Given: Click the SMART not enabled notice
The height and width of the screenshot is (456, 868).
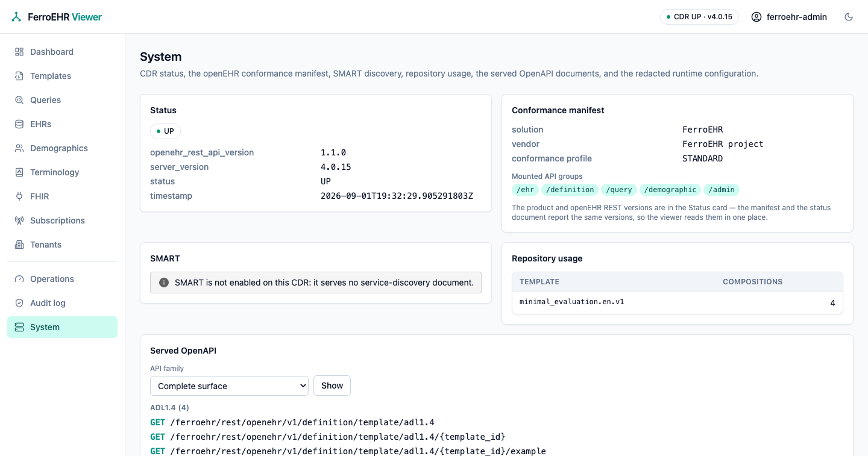Looking at the screenshot, I should click(316, 283).
